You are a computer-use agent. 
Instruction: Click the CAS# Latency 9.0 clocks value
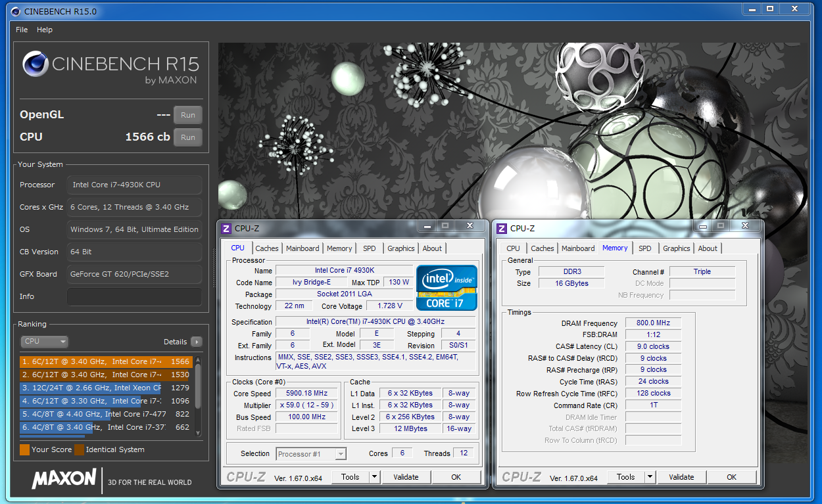click(654, 347)
